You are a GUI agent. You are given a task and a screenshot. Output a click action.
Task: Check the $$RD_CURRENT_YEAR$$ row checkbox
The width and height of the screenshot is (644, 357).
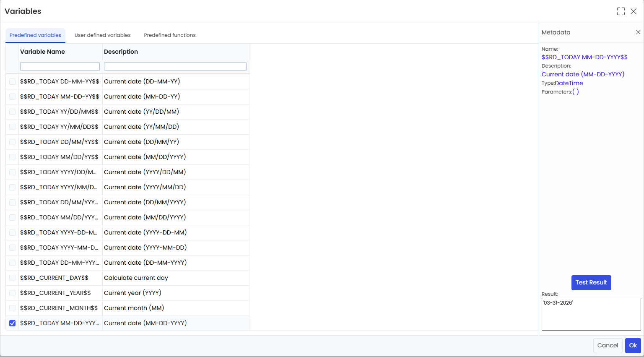[13, 293]
